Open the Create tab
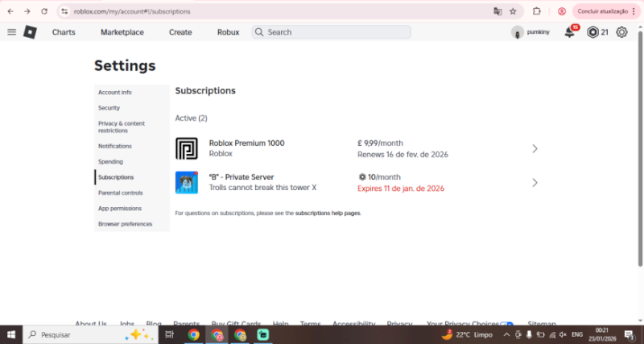 click(180, 32)
